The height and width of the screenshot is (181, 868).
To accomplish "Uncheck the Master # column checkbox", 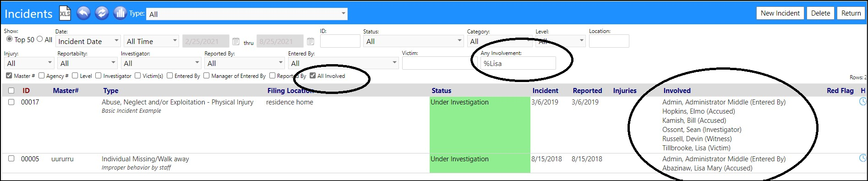I will pyautogui.click(x=9, y=76).
